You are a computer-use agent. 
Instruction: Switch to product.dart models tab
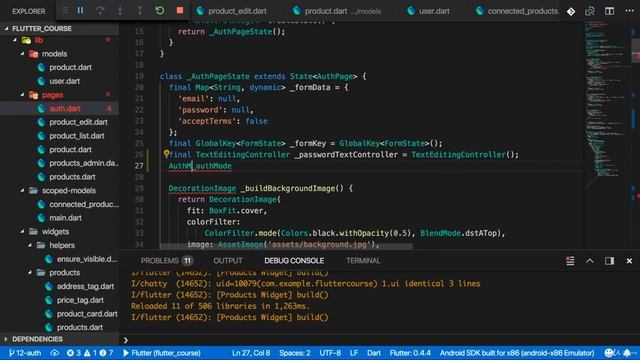click(337, 11)
